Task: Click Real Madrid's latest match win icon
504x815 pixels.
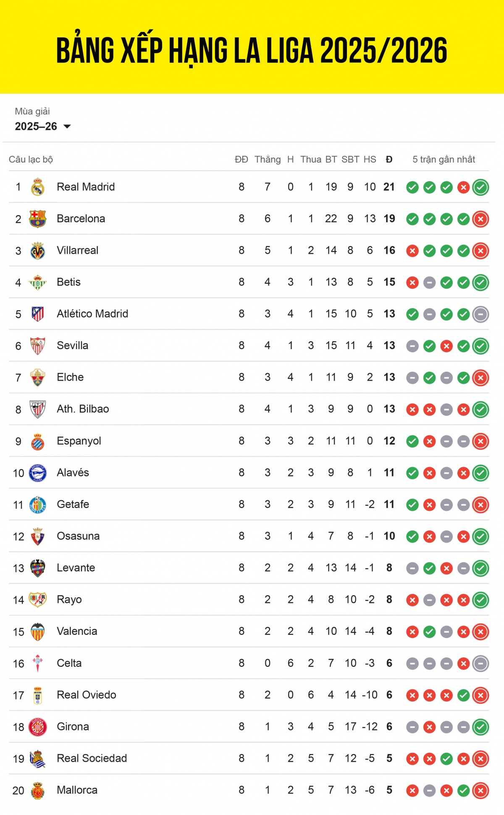Action: pos(480,187)
